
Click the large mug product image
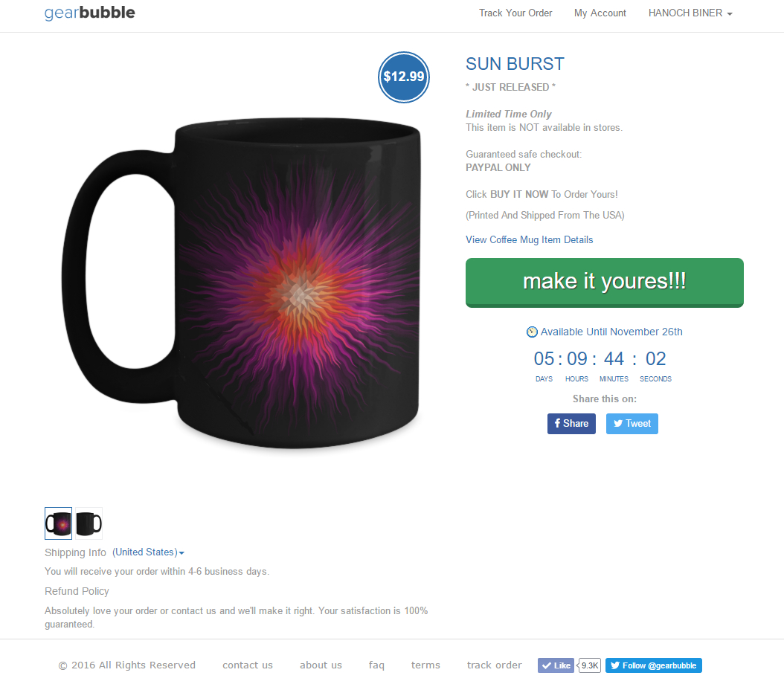241,283
